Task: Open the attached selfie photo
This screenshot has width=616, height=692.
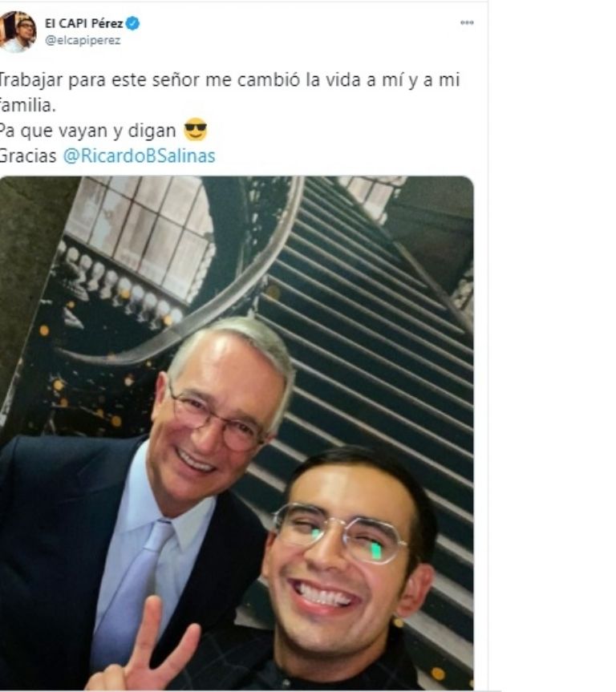Action: (x=237, y=432)
